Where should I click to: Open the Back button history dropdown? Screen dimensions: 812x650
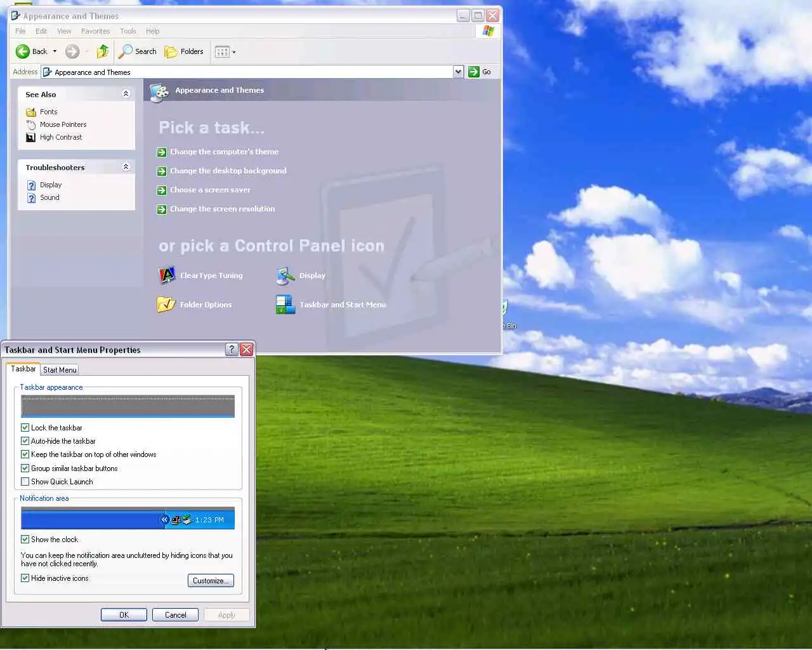click(x=55, y=51)
